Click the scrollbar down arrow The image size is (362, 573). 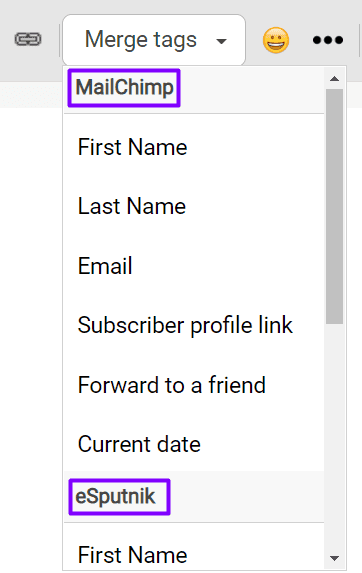[334, 558]
